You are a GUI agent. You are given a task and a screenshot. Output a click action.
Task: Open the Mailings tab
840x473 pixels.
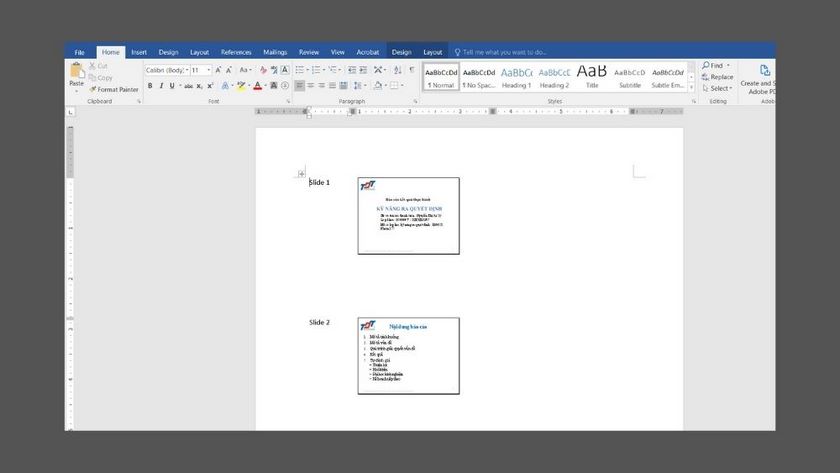[x=275, y=52]
